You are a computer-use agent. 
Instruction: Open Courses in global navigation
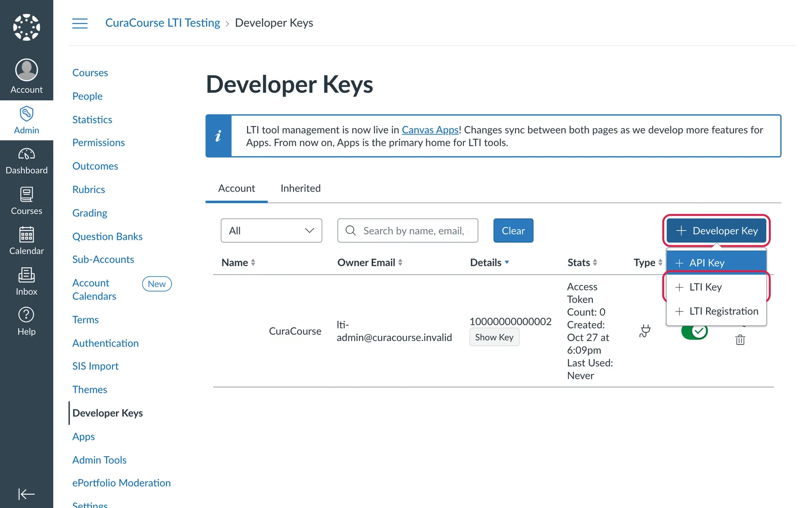click(x=26, y=201)
